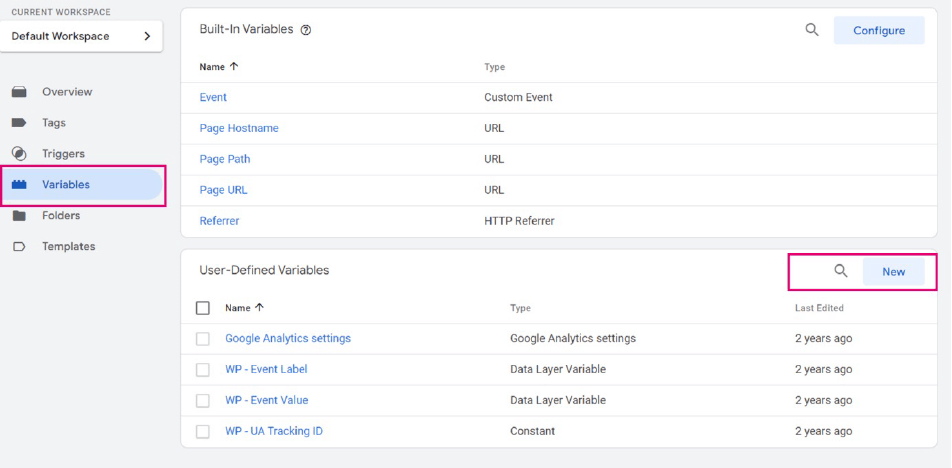
Task: Click the Constant type cell
Action: point(532,431)
